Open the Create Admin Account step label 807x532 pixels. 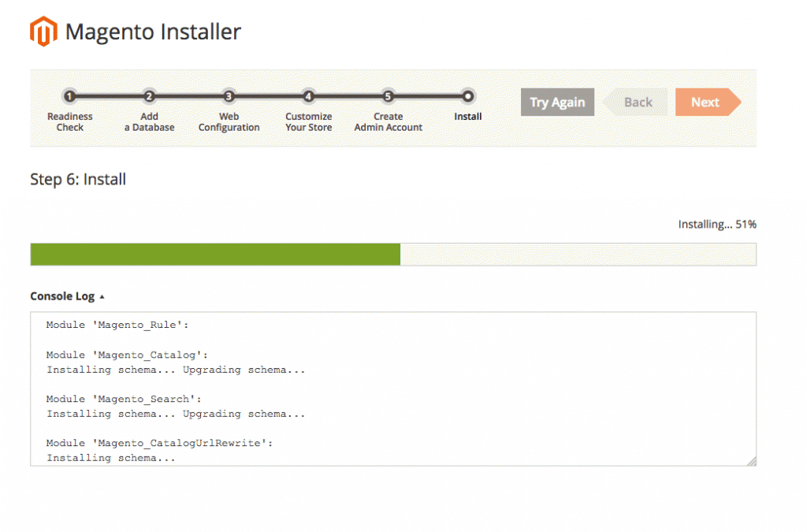tap(388, 122)
